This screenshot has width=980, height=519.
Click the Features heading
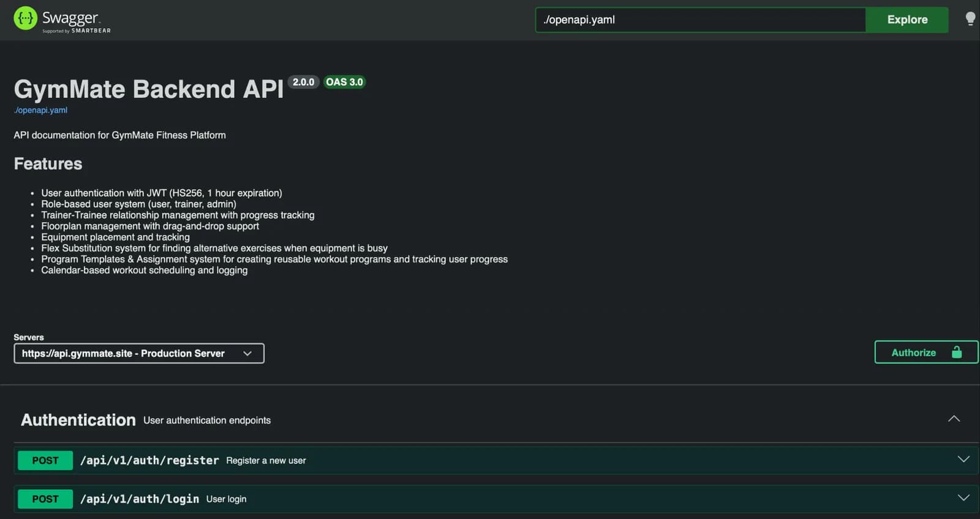[48, 163]
